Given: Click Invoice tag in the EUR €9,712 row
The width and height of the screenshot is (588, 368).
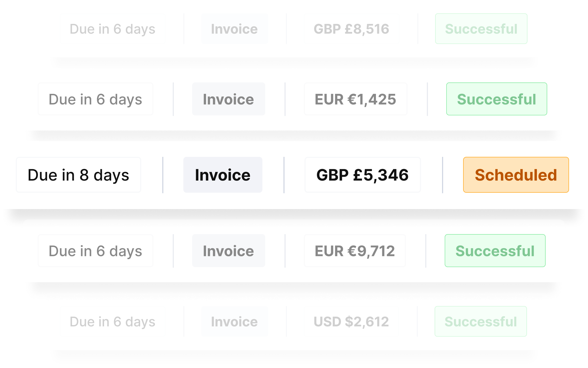Looking at the screenshot, I should [x=228, y=250].
